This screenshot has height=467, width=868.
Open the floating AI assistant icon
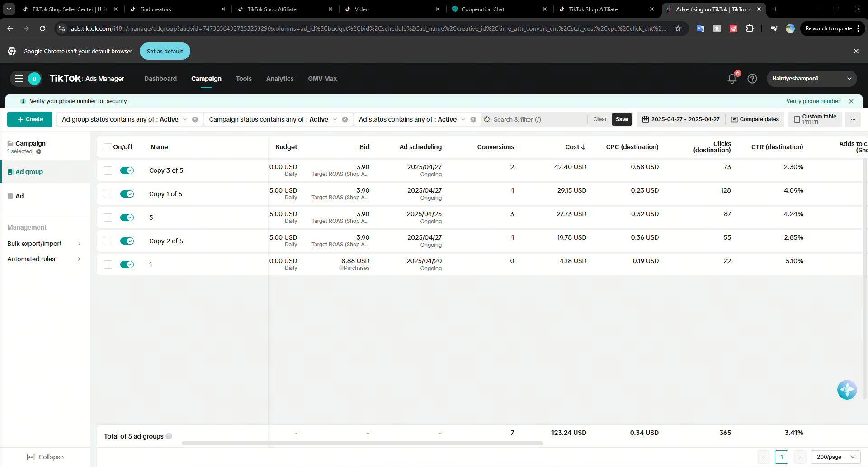(847, 390)
